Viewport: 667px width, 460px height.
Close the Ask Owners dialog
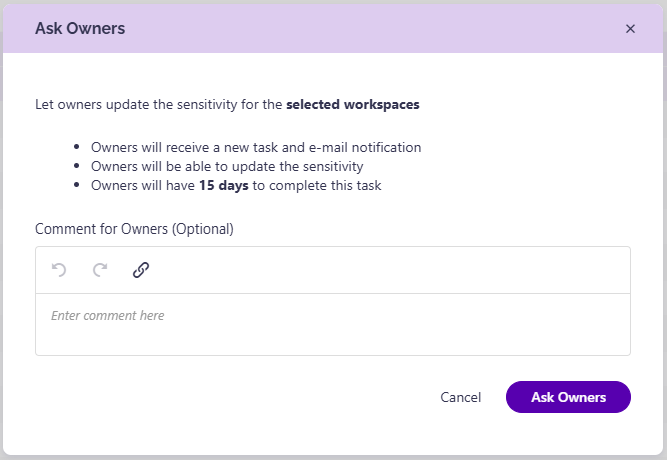630,29
